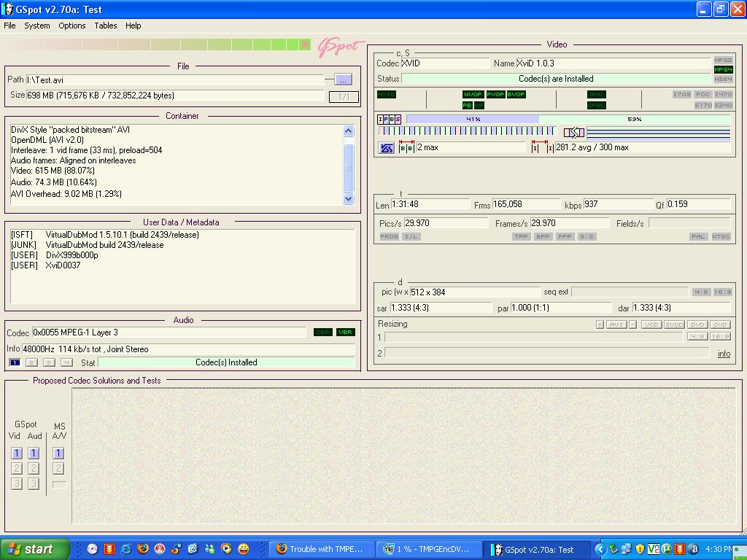Click the blue VGS analyze icon button

pos(387,148)
